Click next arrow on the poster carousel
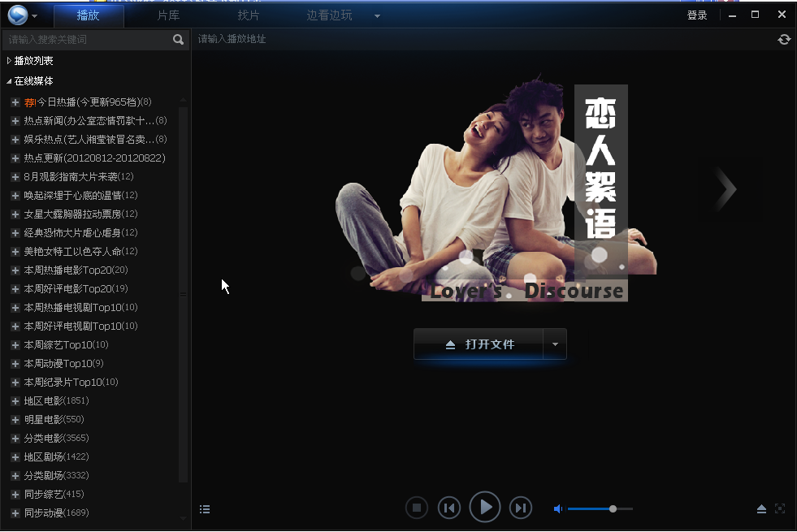The width and height of the screenshot is (797, 532). point(727,188)
